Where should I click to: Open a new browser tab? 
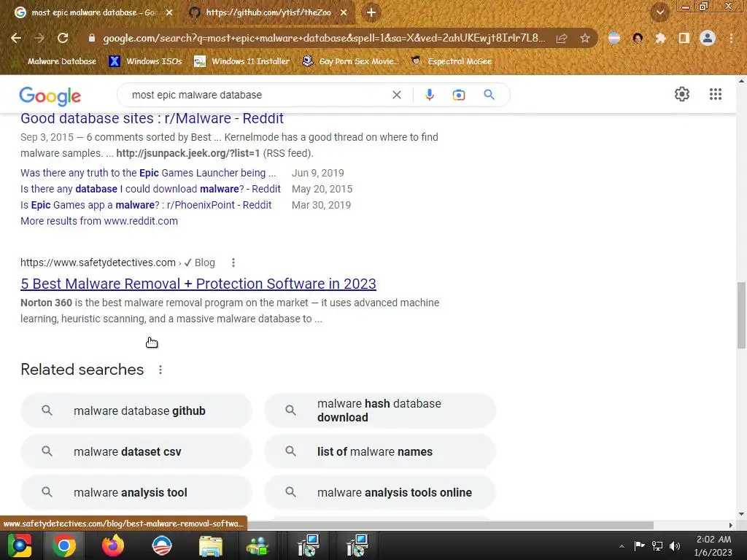click(371, 12)
